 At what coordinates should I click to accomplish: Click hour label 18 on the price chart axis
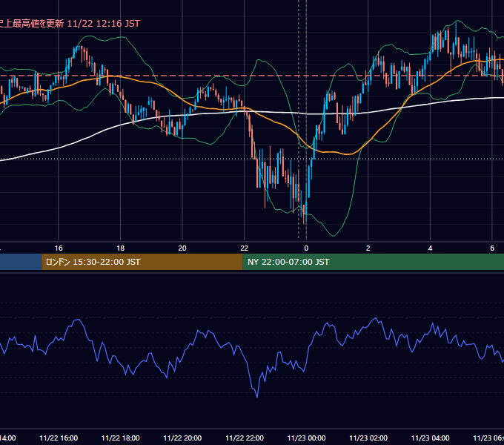coord(121,248)
